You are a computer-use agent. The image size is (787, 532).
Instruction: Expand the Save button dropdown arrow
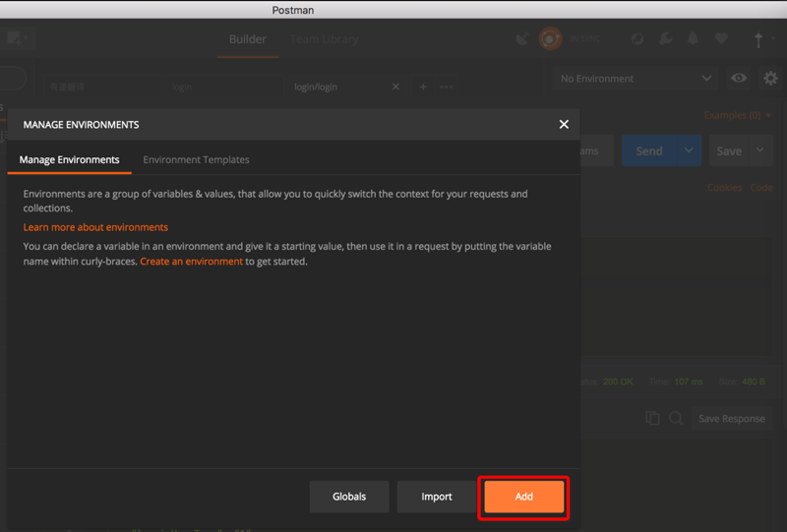pos(759,150)
